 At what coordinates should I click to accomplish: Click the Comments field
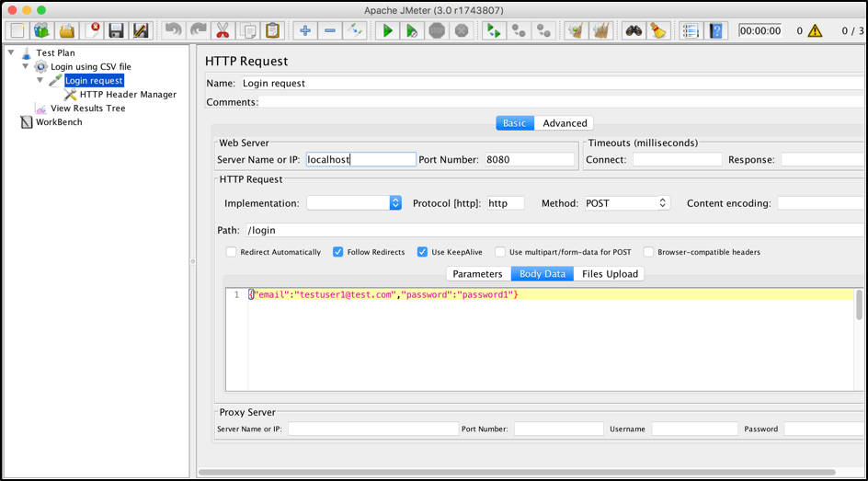point(561,102)
